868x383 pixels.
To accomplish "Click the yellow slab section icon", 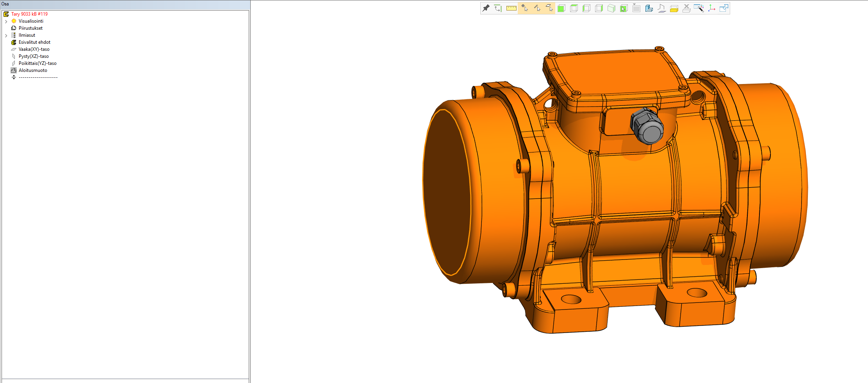I will (674, 9).
